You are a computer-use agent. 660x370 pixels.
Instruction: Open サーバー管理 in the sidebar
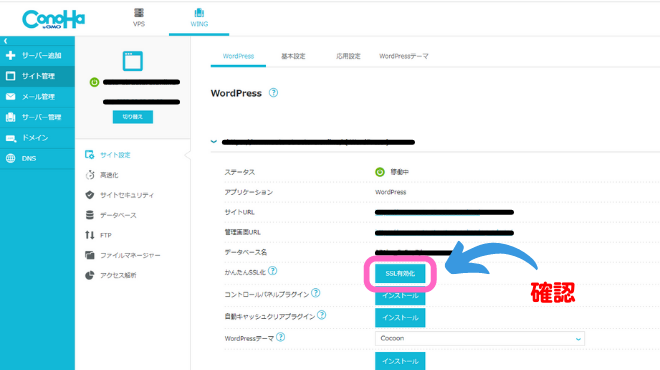coord(37,117)
